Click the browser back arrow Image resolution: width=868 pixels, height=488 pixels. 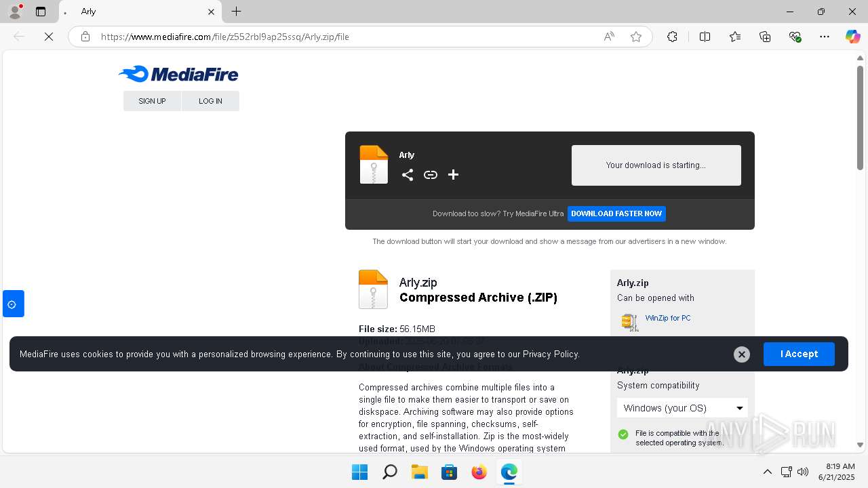pyautogui.click(x=19, y=37)
